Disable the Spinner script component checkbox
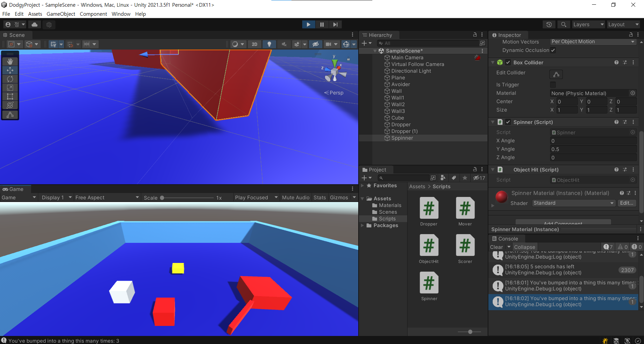Image resolution: width=644 pixels, height=344 pixels. coord(508,122)
